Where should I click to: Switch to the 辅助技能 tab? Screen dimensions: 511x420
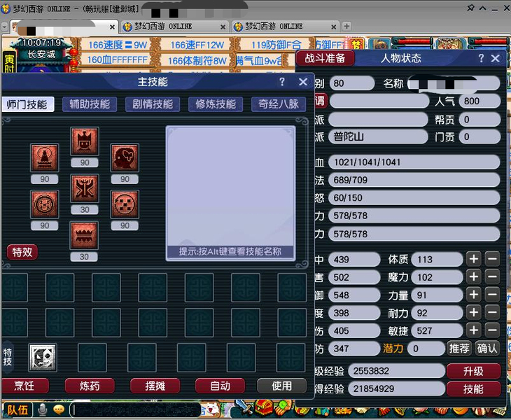pyautogui.click(x=90, y=104)
